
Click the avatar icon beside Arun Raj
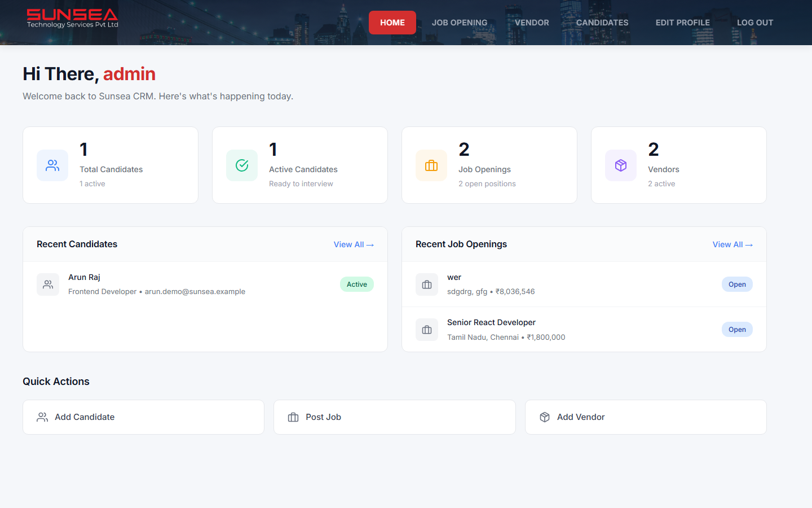coord(48,284)
